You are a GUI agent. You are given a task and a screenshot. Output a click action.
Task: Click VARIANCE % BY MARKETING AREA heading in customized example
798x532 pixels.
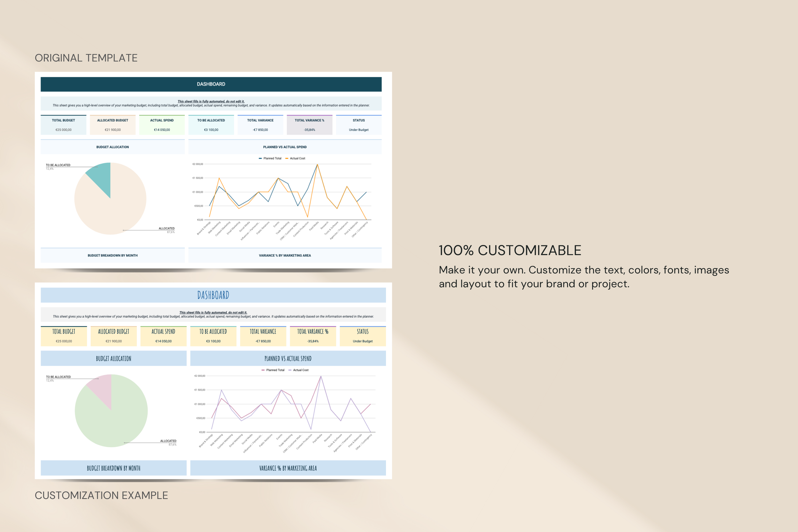[288, 468]
